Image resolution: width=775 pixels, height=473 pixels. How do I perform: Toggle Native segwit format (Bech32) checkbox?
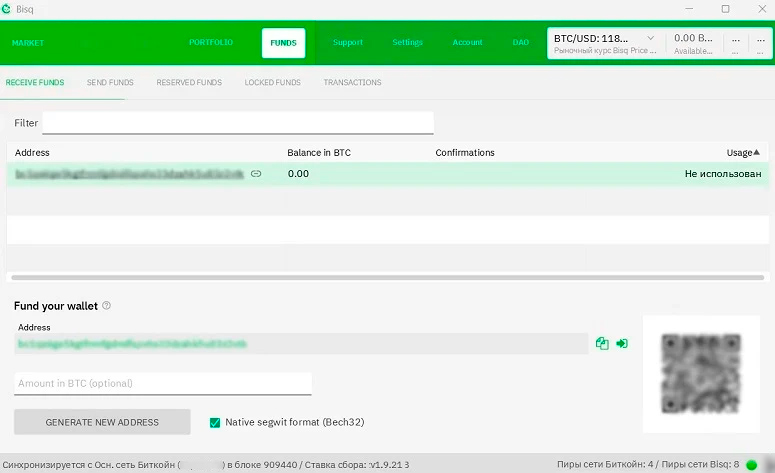click(215, 422)
